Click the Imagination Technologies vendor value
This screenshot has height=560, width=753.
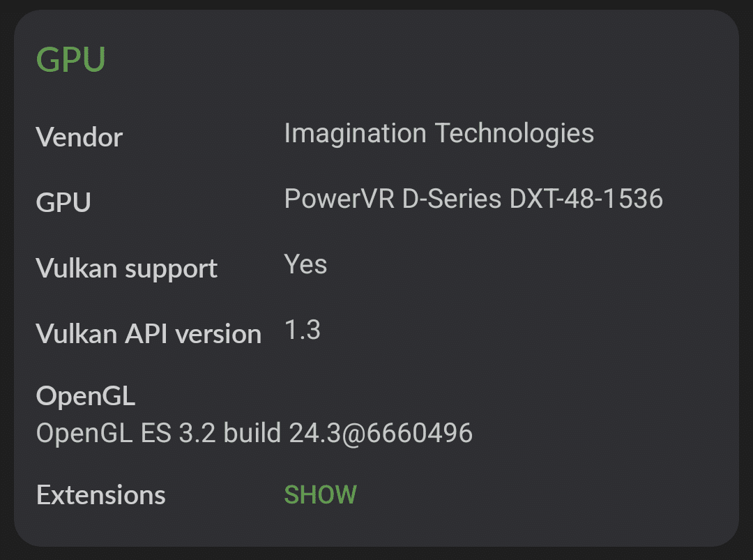pos(439,133)
